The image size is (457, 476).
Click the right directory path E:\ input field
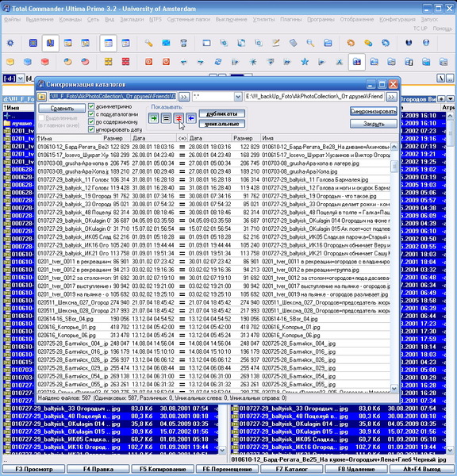(315, 97)
